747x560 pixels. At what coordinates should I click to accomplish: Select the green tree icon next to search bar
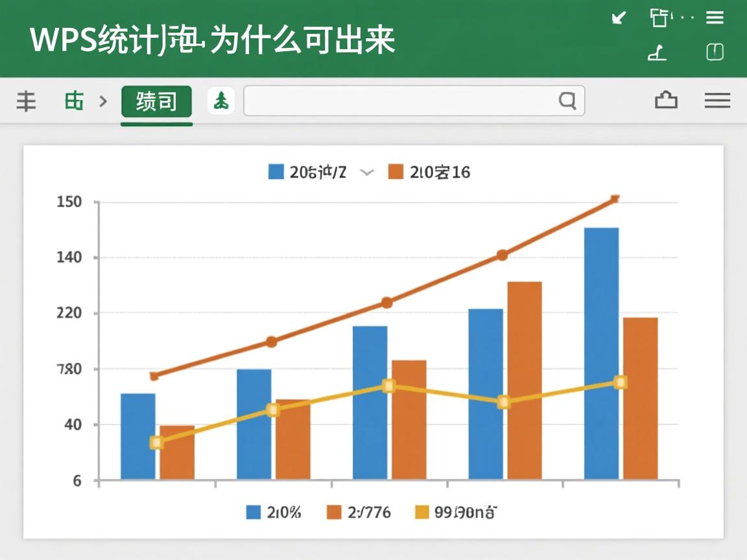coord(221,101)
